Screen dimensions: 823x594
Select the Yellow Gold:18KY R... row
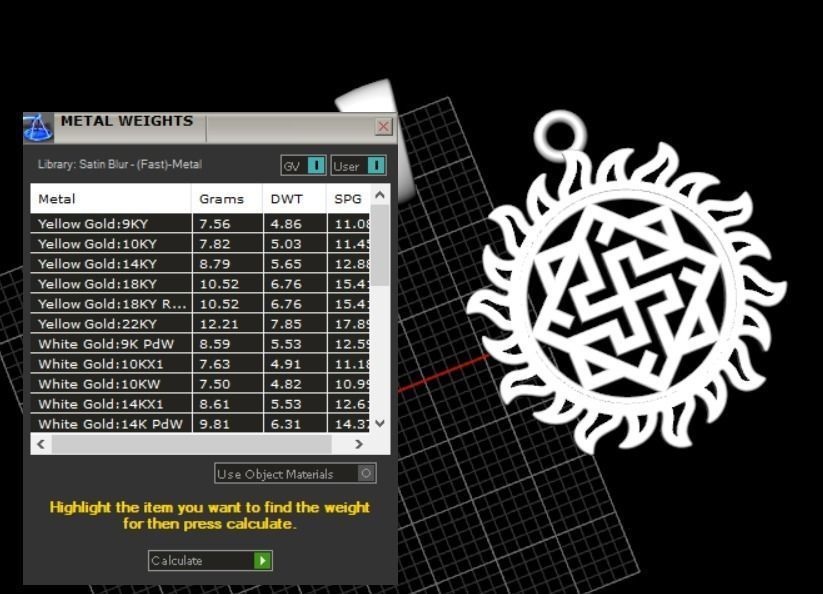click(x=201, y=303)
